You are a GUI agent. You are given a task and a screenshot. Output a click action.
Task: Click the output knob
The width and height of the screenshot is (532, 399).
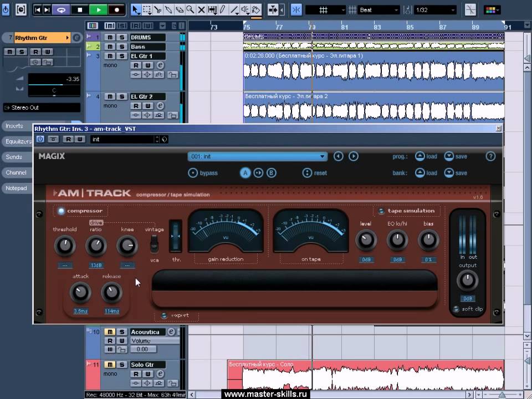467,280
